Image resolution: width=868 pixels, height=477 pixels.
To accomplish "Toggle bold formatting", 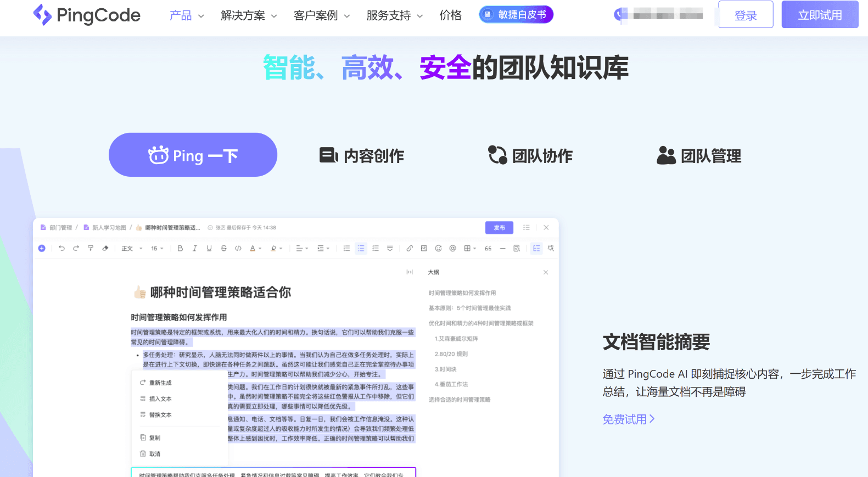I will (x=180, y=249).
